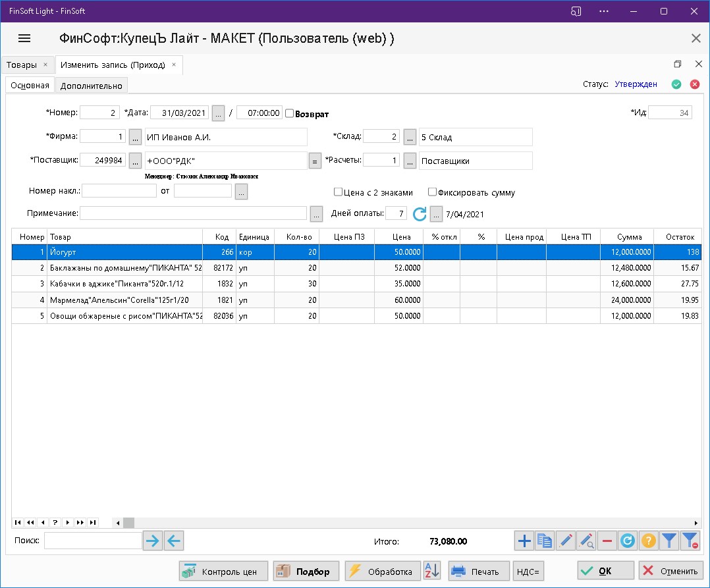Click the table's horizontal scrollbar thumb

click(x=128, y=523)
